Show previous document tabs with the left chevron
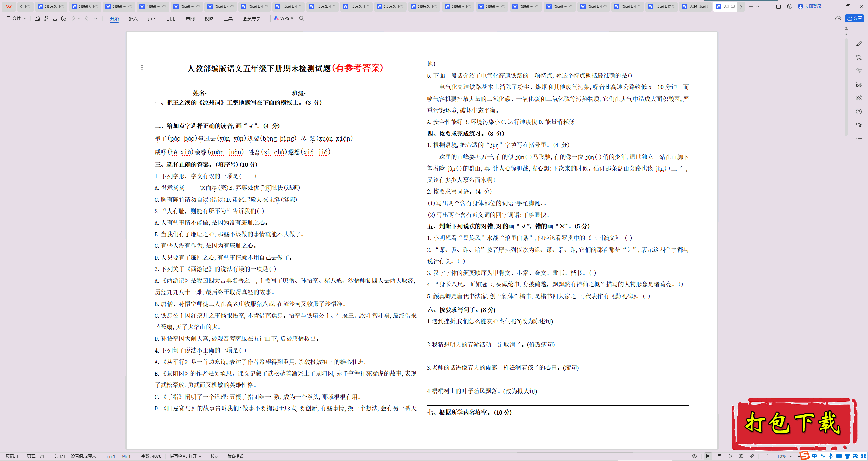The height and width of the screenshot is (461, 868). pyautogui.click(x=21, y=6)
